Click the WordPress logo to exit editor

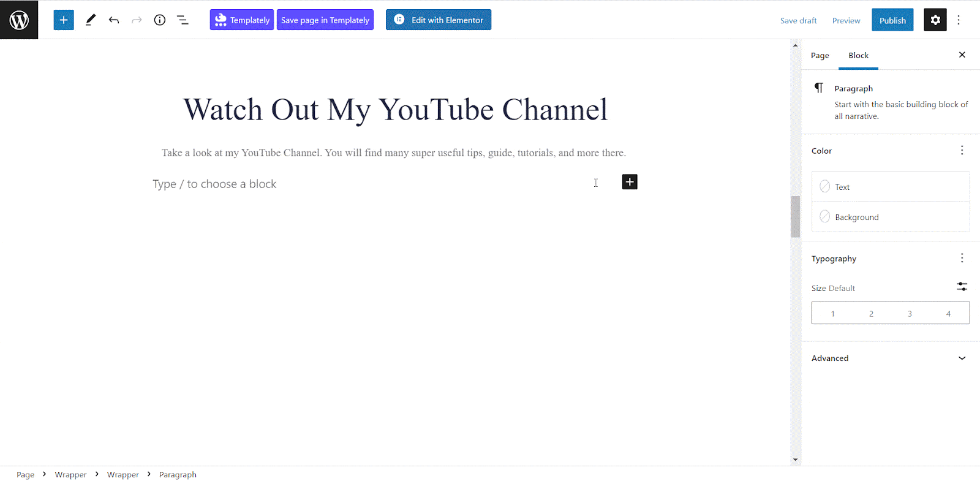coord(19,20)
